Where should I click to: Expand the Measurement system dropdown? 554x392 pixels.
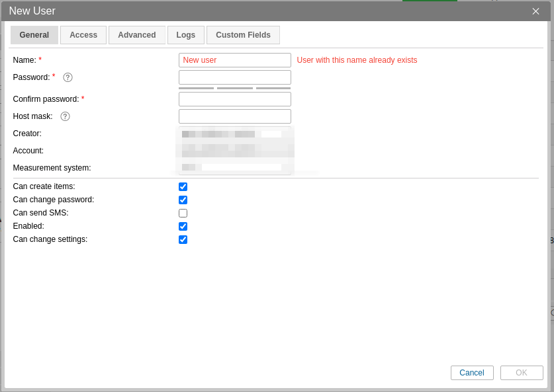(234, 168)
